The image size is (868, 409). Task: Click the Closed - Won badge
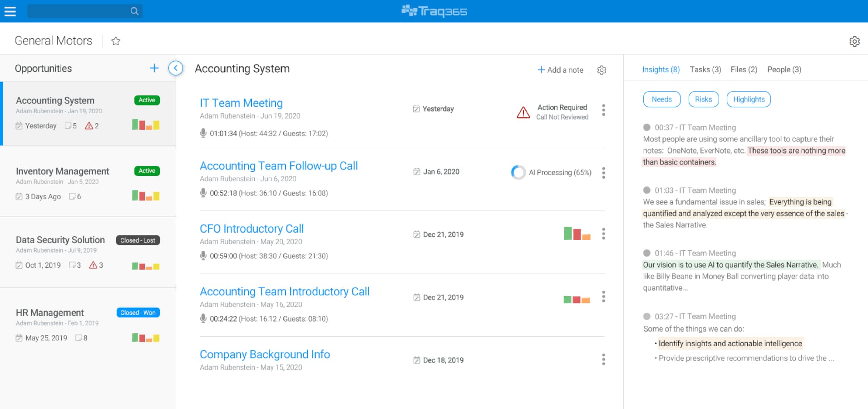pyautogui.click(x=138, y=313)
